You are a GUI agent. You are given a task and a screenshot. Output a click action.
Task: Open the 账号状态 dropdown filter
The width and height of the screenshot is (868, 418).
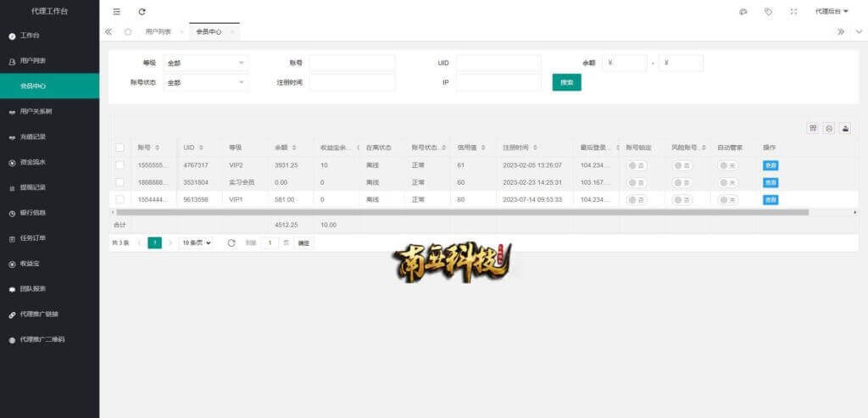tap(206, 82)
